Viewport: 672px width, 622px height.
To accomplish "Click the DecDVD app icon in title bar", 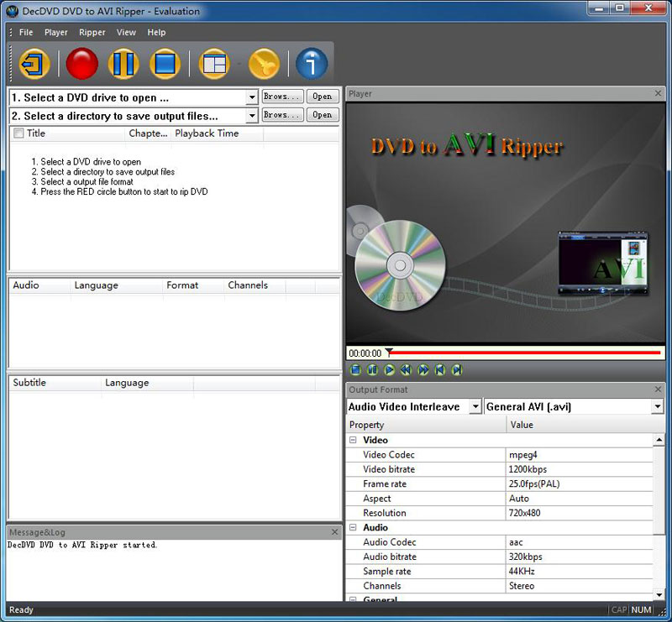I will click(12, 11).
